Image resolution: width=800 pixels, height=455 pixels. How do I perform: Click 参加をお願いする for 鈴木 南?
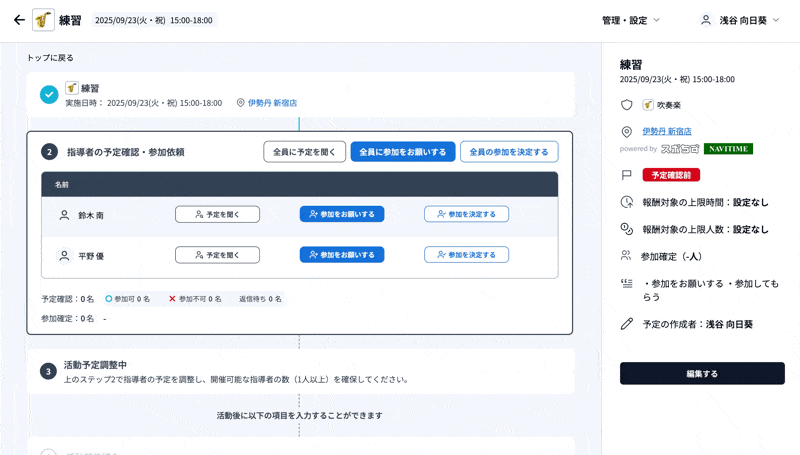(x=342, y=214)
